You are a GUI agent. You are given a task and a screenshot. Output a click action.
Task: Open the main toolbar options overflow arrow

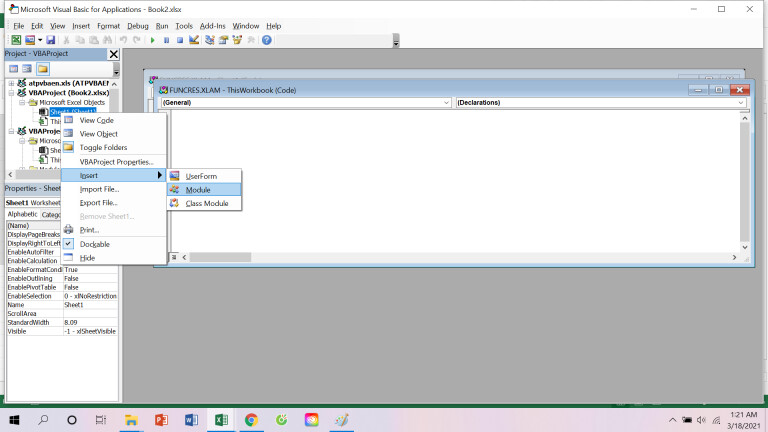[x=396, y=41]
